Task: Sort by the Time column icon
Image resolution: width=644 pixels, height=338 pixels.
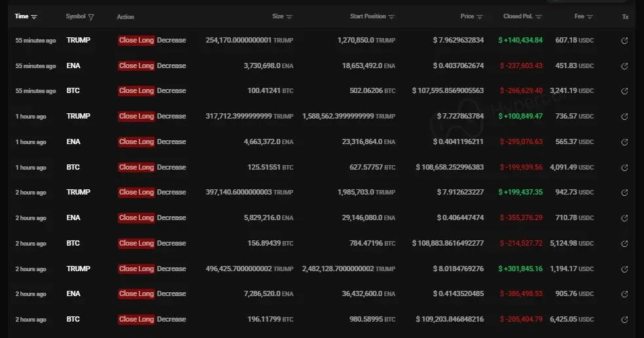Action: point(34,17)
